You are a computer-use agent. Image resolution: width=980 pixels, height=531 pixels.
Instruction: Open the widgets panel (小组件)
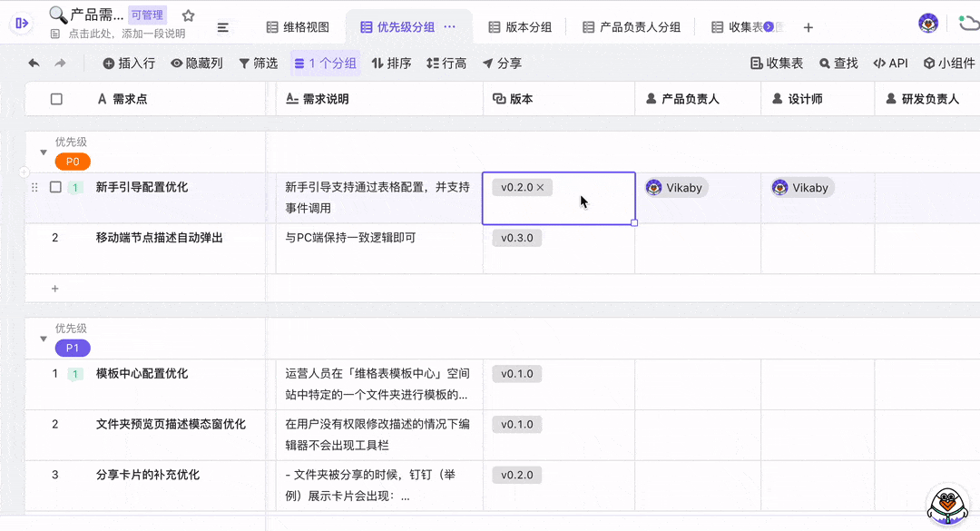point(949,64)
